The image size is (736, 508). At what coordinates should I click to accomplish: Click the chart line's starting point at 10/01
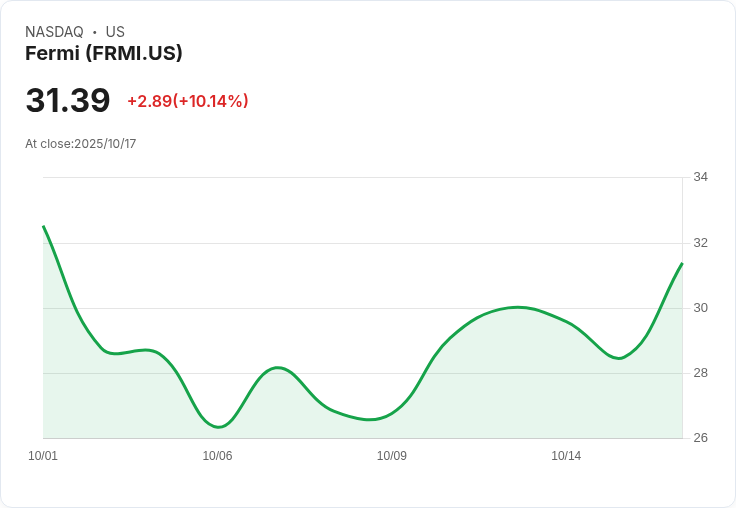[x=43, y=227]
